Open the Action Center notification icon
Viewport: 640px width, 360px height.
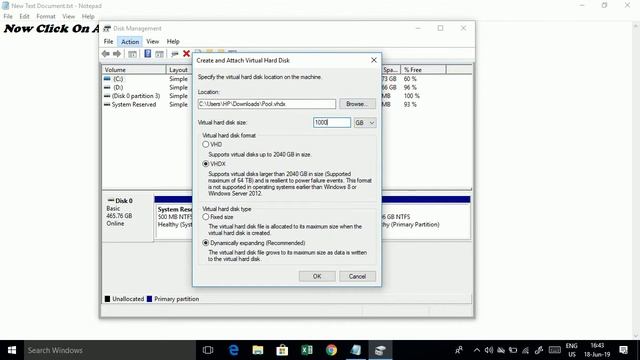point(623,350)
